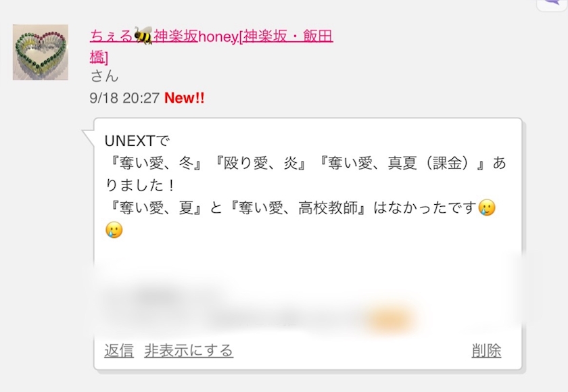Hide this message with 非表示にする
Screen dimensions: 568x392
[x=189, y=351]
